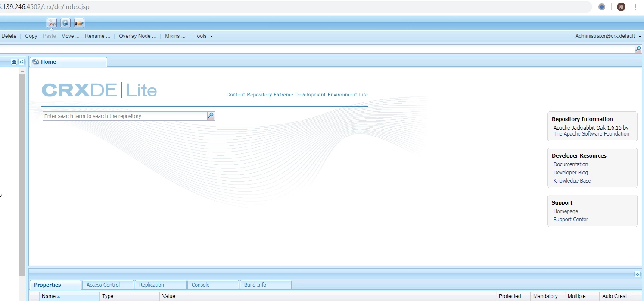
Task: Click the Multiple column header
Action: point(582,296)
